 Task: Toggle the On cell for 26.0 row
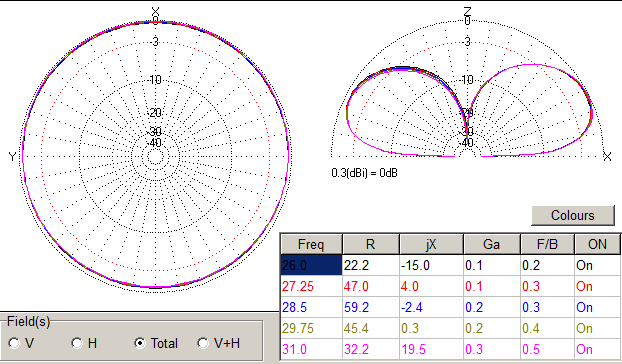pyautogui.click(x=597, y=265)
